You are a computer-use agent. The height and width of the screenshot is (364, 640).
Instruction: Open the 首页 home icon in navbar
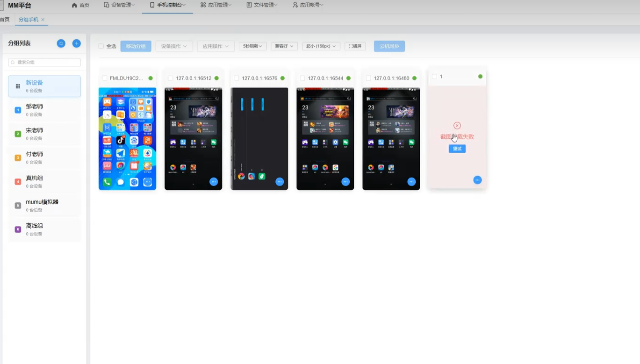point(74,5)
